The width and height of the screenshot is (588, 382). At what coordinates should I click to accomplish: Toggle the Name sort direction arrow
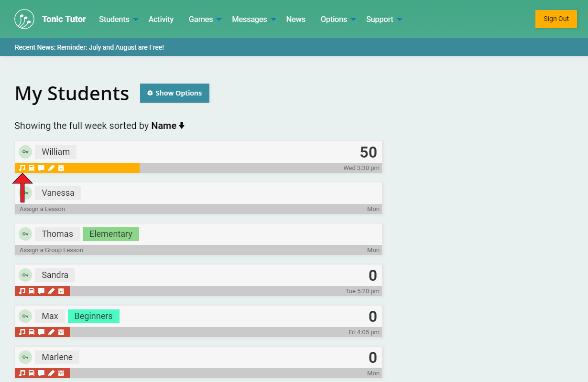pos(182,126)
